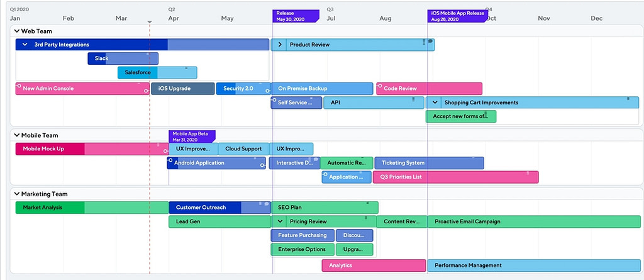The width and height of the screenshot is (644, 280).
Task: Open the comment bubble on Customer Outreach
Action: [x=267, y=203]
